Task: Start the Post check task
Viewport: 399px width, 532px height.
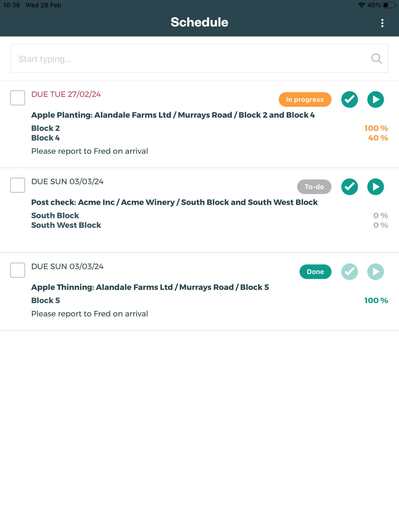Action: (x=375, y=187)
